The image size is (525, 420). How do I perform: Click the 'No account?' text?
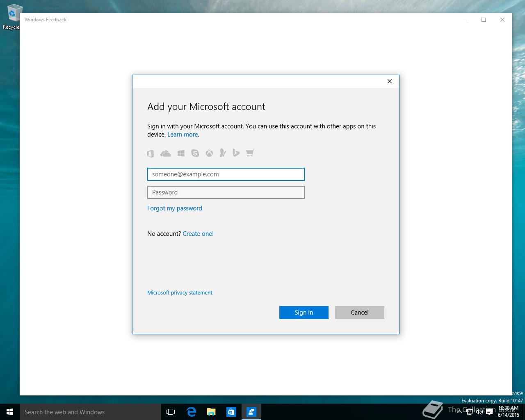point(164,234)
